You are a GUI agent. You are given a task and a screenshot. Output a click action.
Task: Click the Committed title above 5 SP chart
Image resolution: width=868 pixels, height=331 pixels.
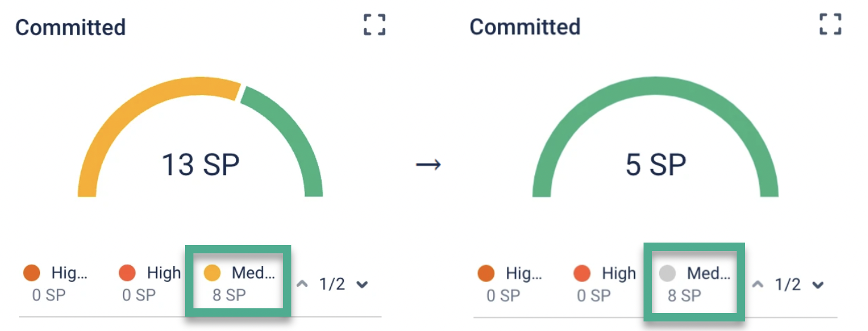click(x=525, y=27)
